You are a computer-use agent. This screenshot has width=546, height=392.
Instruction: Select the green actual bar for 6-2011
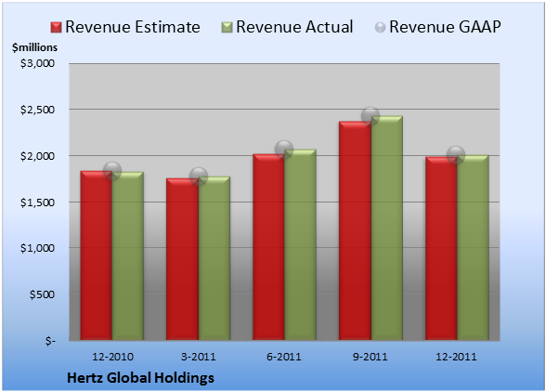tap(300, 244)
